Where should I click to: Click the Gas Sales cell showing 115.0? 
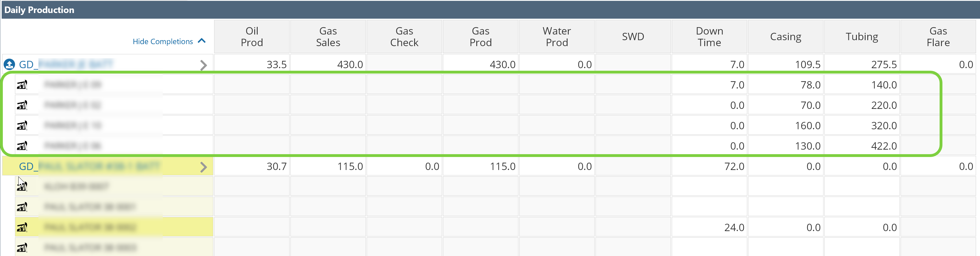pos(328,167)
